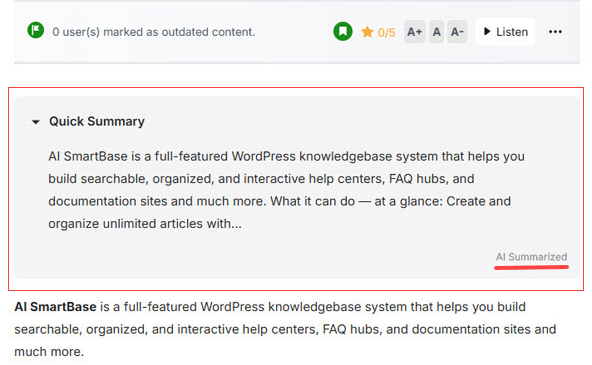This screenshot has width=592, height=365.
Task: Bookmark the article with the green icon
Action: 343,31
